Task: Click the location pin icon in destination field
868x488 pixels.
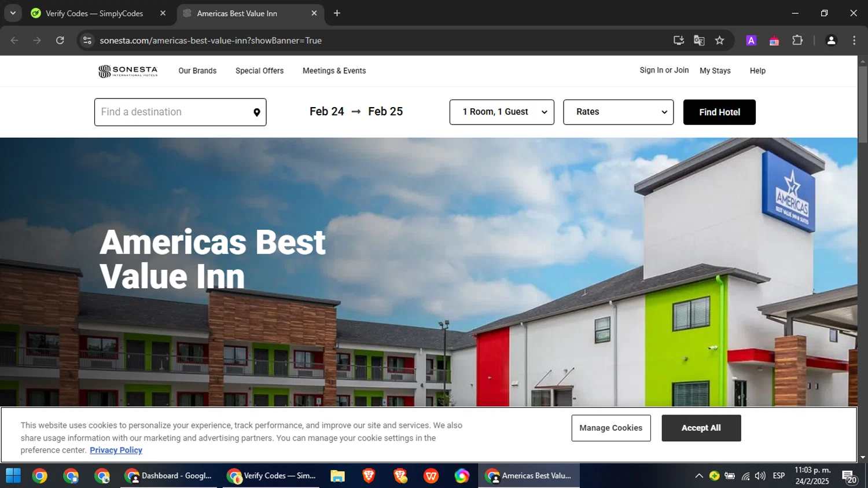Action: 257,112
